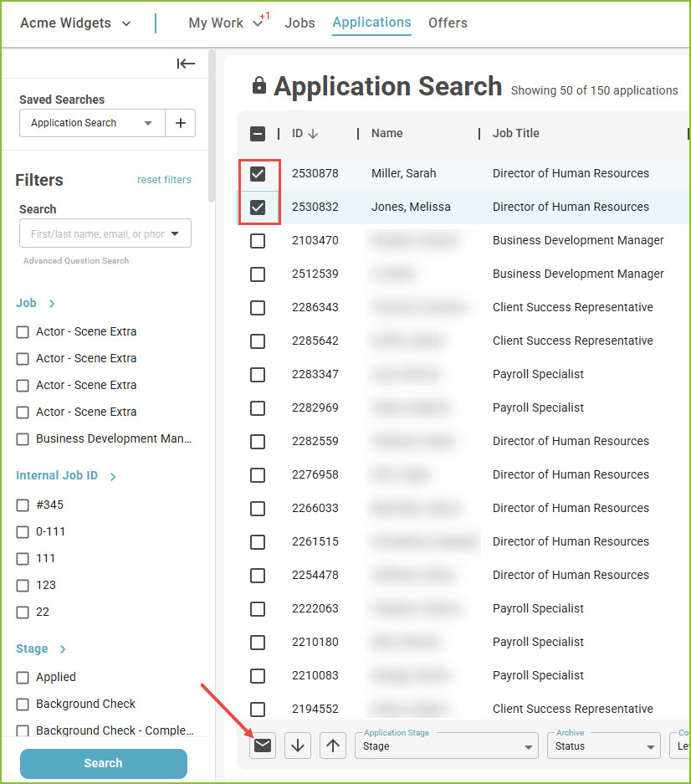Click the Search button in sidebar
Image resolution: width=691 pixels, height=784 pixels.
tap(104, 763)
